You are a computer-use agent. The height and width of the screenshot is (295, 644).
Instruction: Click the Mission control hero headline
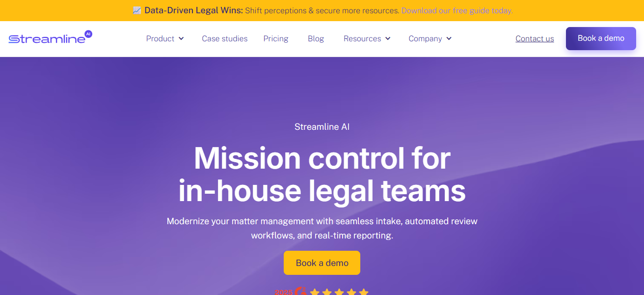tap(322, 174)
